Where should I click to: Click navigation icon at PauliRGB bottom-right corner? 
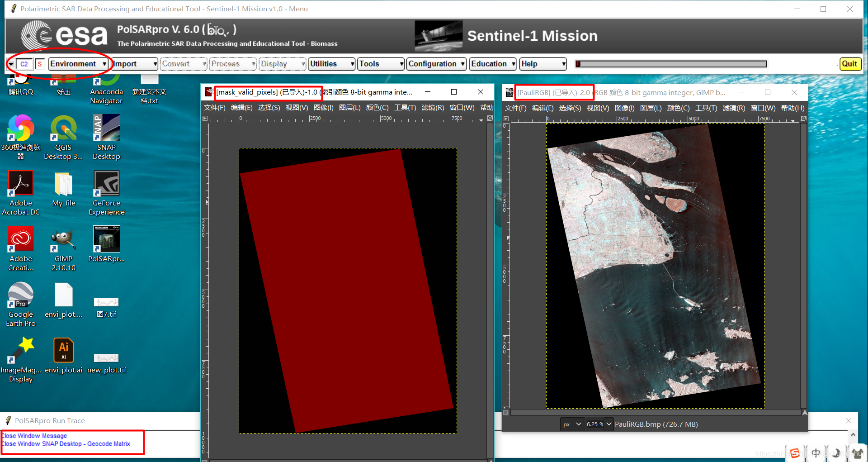point(804,412)
